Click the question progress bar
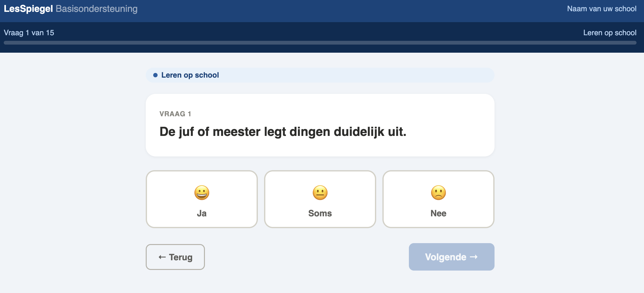This screenshot has width=644, height=293. (x=320, y=43)
